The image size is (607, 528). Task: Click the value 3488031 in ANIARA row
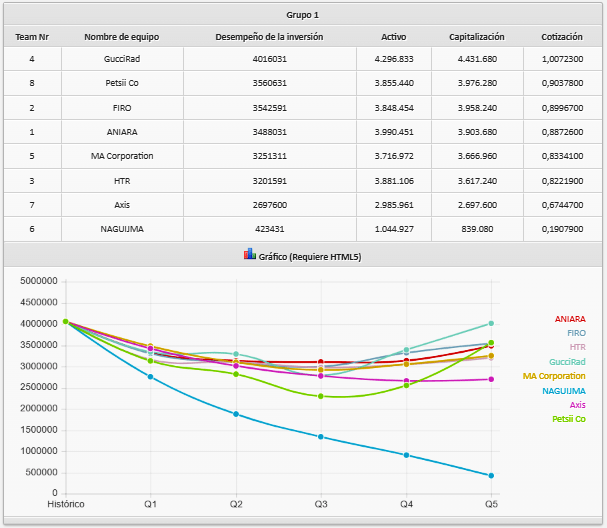(x=270, y=132)
